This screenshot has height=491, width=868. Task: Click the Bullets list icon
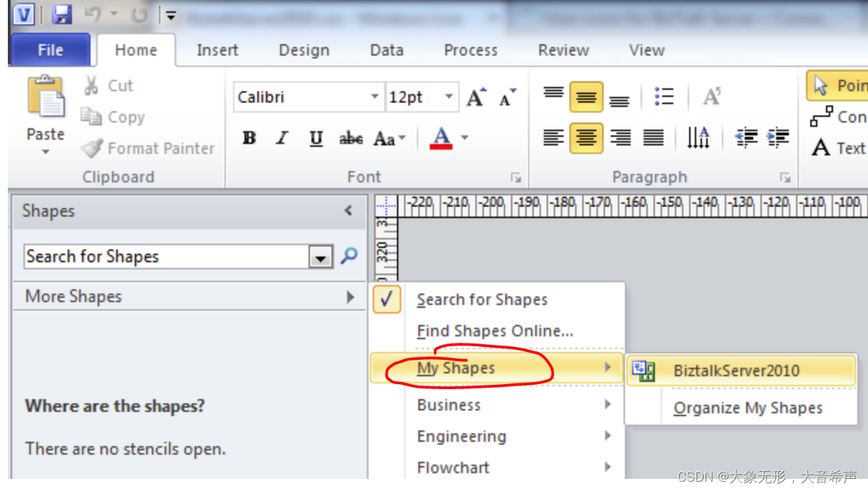(x=663, y=96)
